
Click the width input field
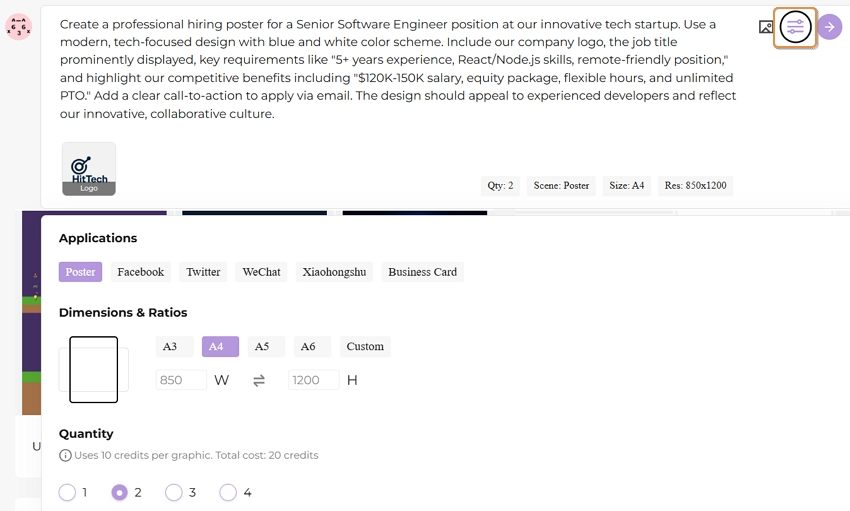(x=181, y=380)
